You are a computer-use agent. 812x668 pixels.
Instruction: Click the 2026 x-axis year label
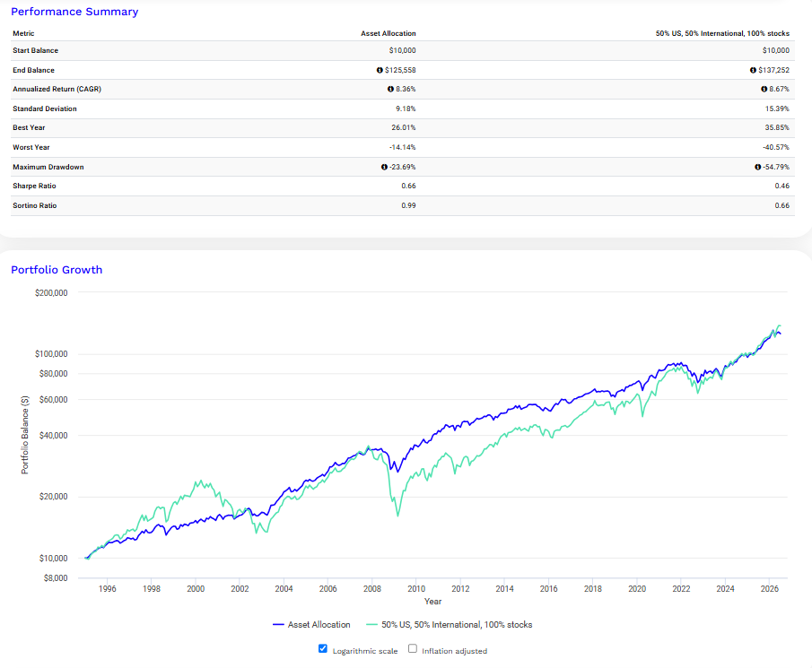click(x=770, y=589)
